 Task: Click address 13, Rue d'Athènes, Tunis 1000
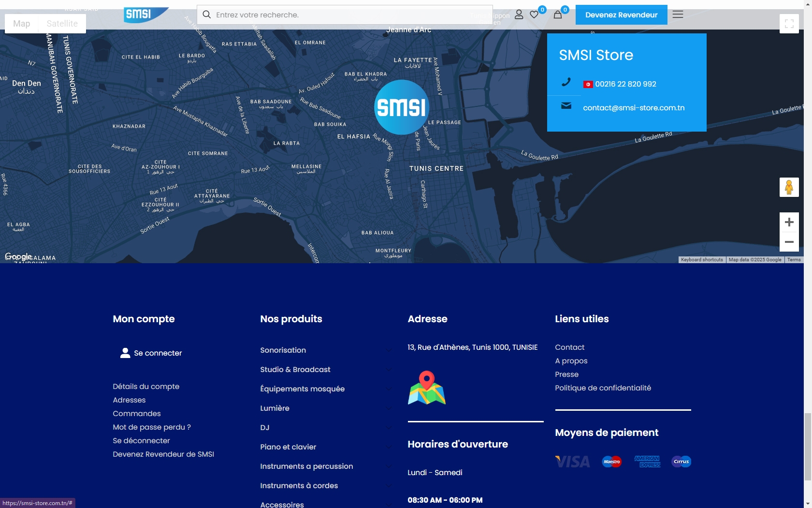coord(472,347)
